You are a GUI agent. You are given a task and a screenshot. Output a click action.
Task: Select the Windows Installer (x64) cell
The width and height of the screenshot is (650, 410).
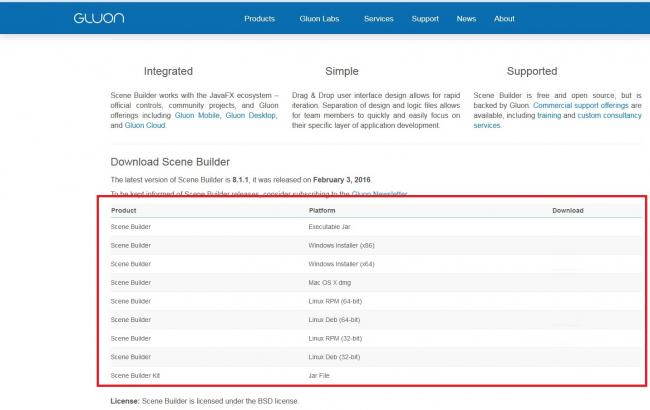pos(341,264)
